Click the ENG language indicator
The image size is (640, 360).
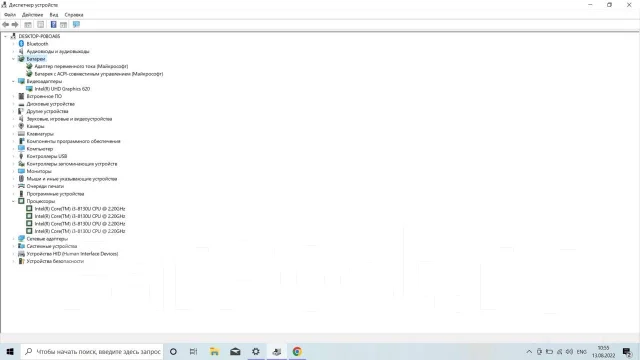[x=582, y=351]
